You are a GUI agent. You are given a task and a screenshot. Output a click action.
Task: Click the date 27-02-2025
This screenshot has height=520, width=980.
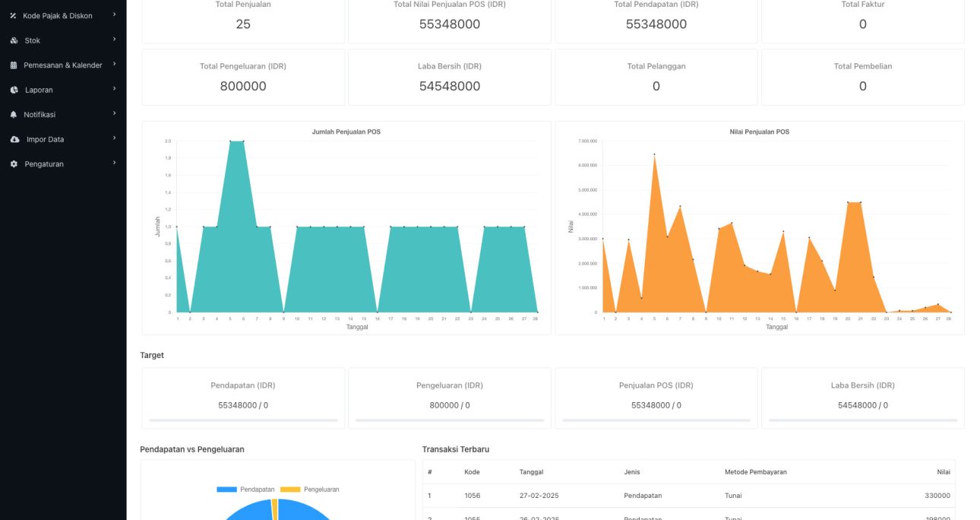click(x=539, y=496)
